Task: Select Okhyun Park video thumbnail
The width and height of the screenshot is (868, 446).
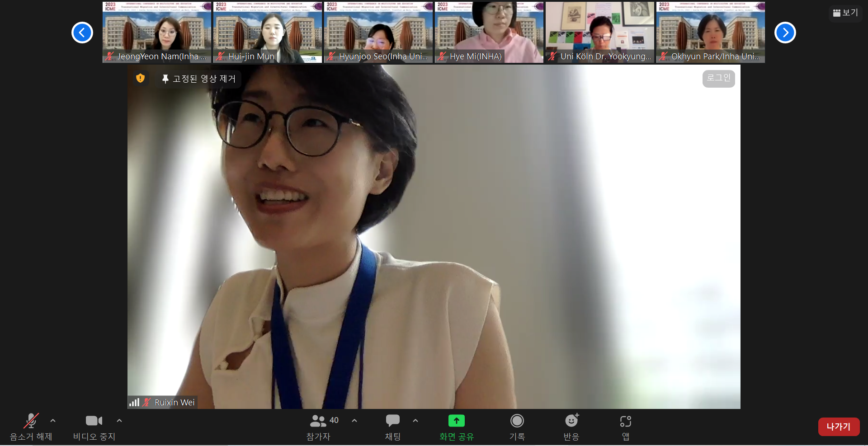Action: [711, 32]
